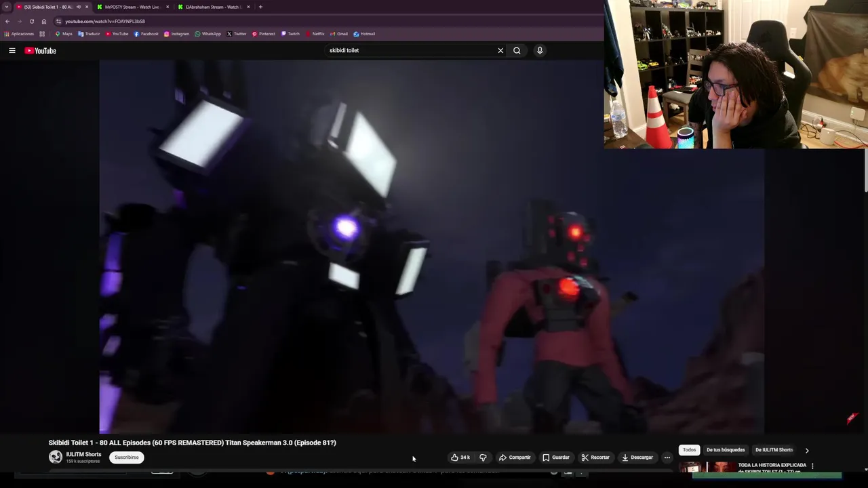
Task: Close the Skibidi Toilet browser tab
Action: [x=87, y=7]
